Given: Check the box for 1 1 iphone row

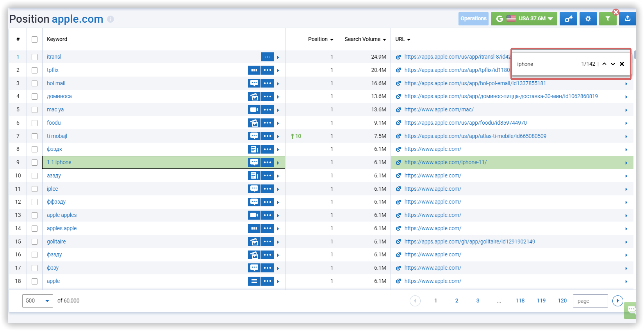Looking at the screenshot, I should pyautogui.click(x=34, y=163).
